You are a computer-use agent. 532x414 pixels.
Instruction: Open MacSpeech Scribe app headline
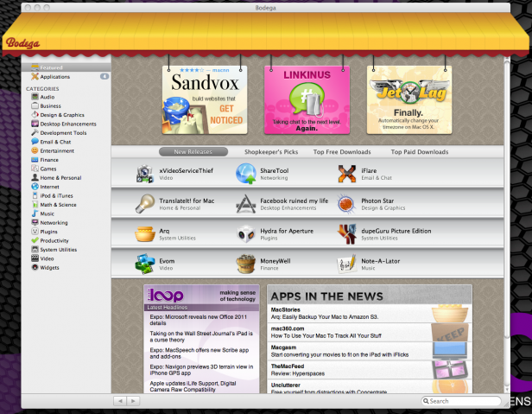pos(199,353)
